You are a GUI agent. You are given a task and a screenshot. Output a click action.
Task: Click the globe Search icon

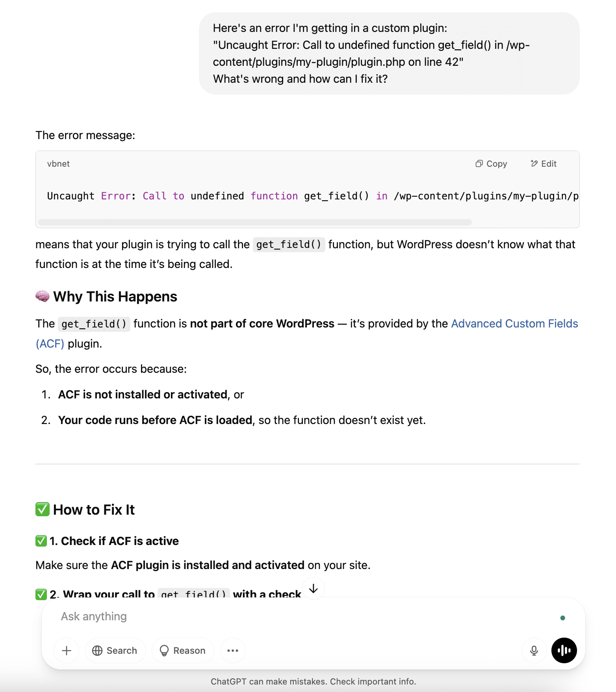pyautogui.click(x=97, y=651)
